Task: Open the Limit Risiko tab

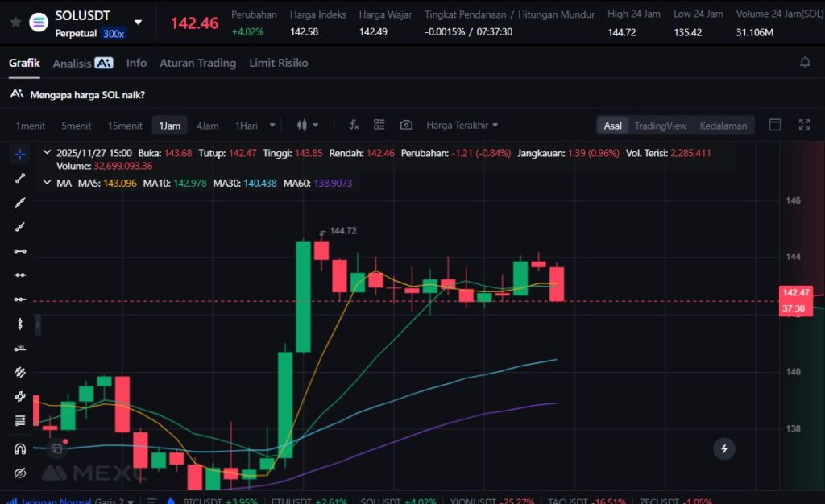Action: (278, 63)
